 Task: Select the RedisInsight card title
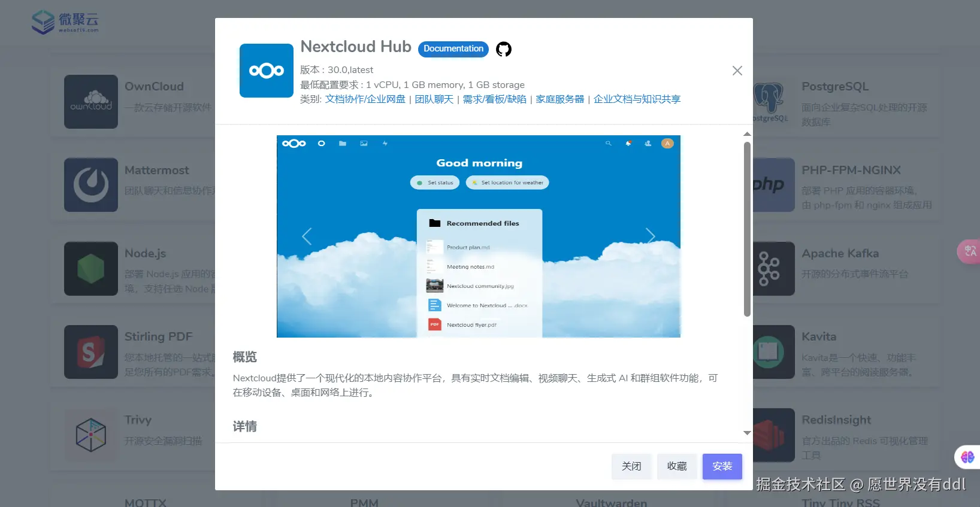pos(836,420)
